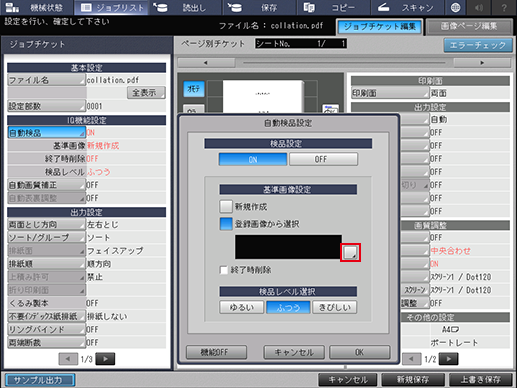Click the シートNo. 1/1 field

[x=301, y=44]
